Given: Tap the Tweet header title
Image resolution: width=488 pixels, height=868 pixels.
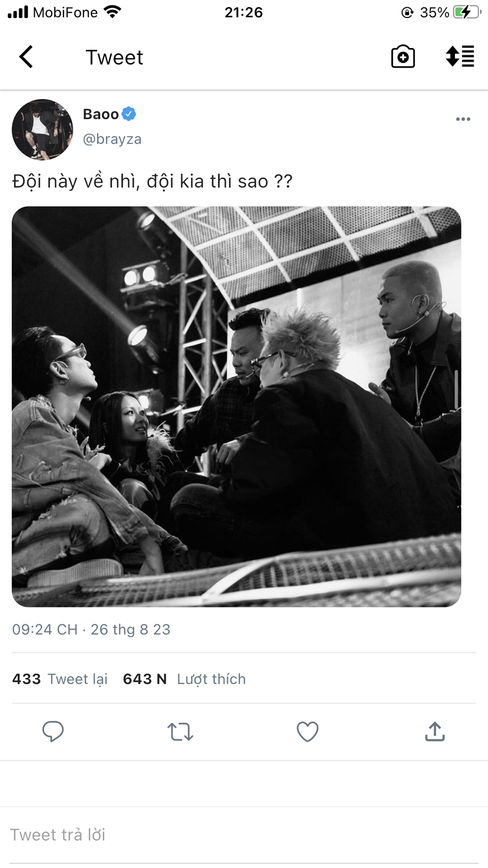Looking at the screenshot, I should point(114,57).
